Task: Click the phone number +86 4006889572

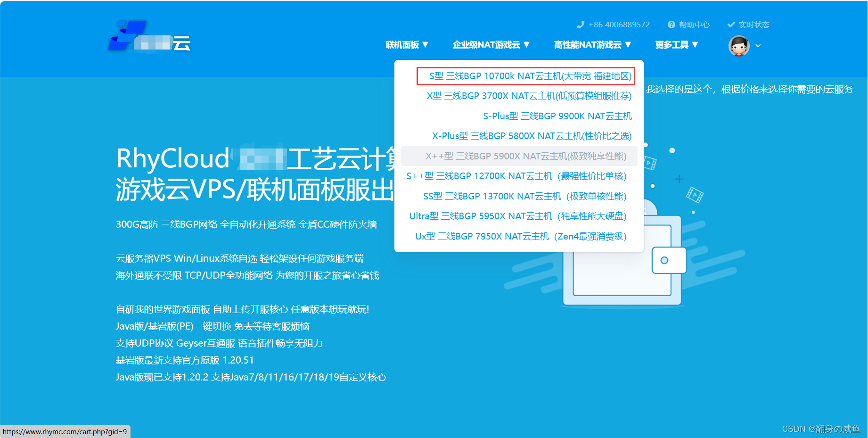Action: pyautogui.click(x=619, y=25)
